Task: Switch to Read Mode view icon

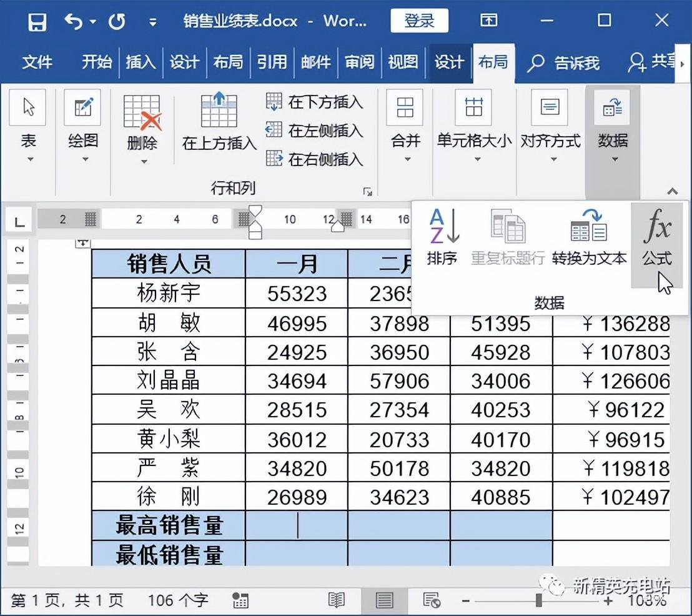Action: (336, 600)
